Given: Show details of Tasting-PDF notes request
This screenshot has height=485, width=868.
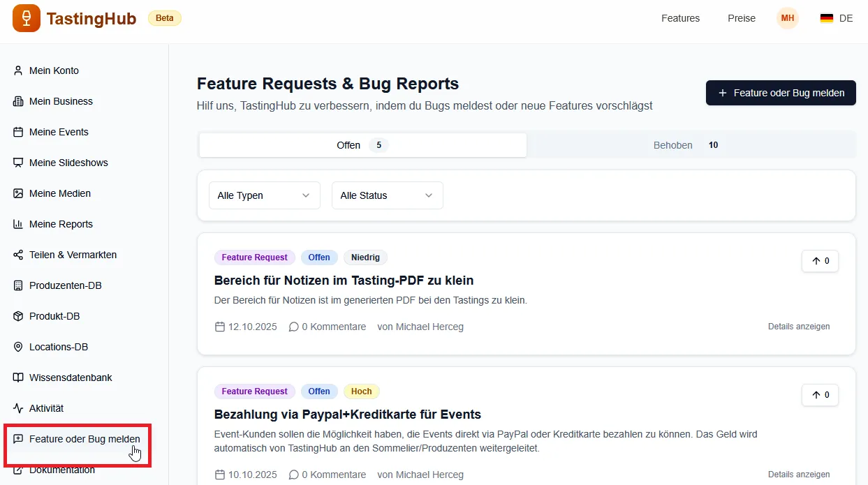Looking at the screenshot, I should [799, 327].
